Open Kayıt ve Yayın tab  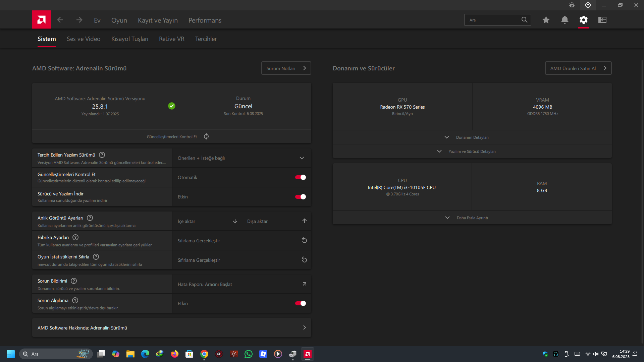[x=158, y=20]
